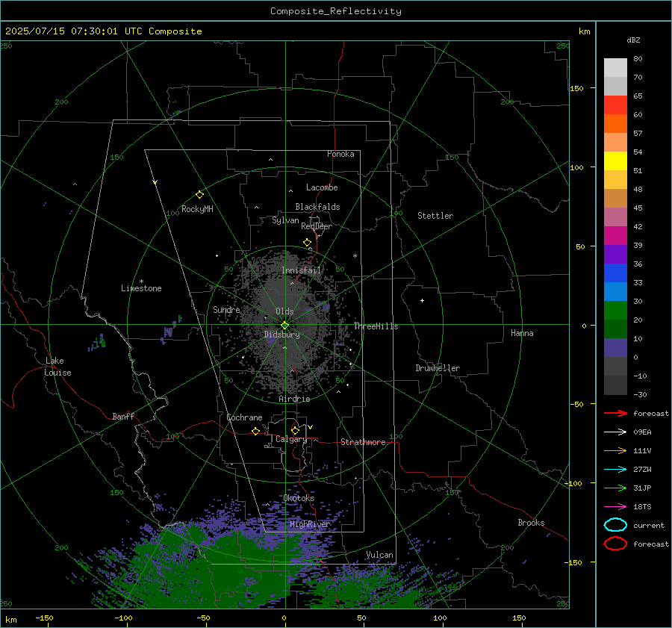The height and width of the screenshot is (628, 672).
Task: Click the yellow radar-center diamond by Olds
Action: point(285,326)
